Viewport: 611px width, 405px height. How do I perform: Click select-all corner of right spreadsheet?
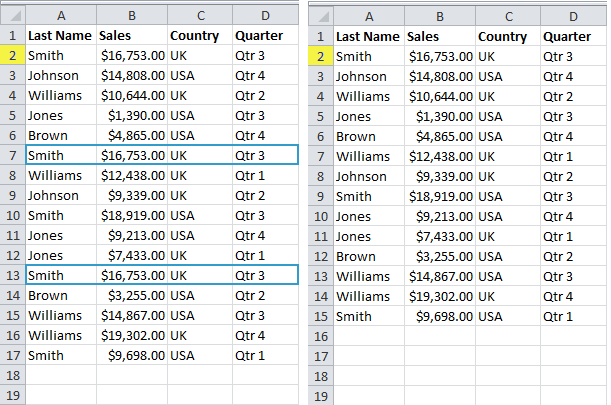(x=321, y=16)
